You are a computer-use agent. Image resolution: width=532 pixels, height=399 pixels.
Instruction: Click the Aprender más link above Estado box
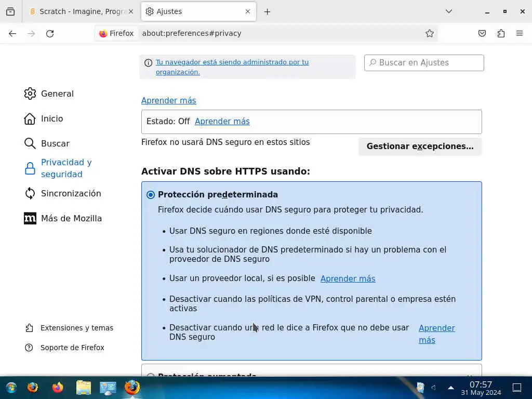point(169,100)
